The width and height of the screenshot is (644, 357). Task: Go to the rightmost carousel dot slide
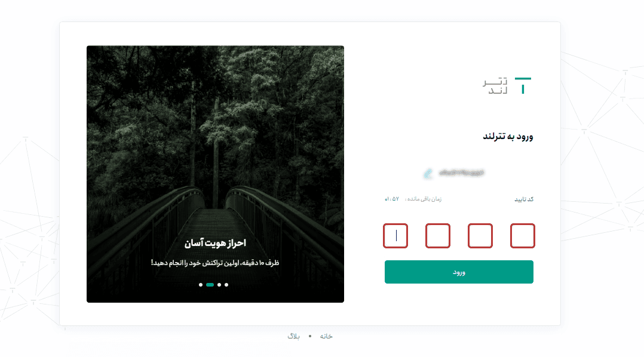point(226,285)
